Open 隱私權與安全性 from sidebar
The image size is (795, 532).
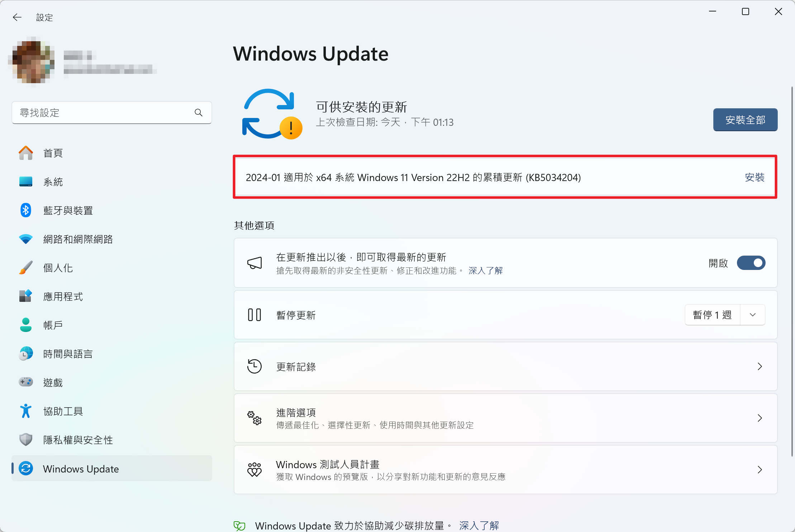pyautogui.click(x=25, y=440)
